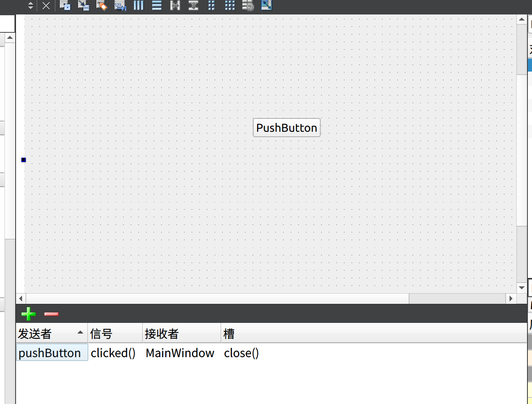Screen dimensions: 532x404
Task: Lay out horizontally in splitter
Action: 175,5
